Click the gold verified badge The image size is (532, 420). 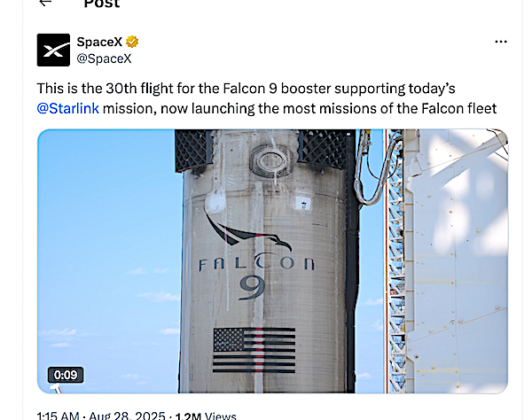(132, 42)
